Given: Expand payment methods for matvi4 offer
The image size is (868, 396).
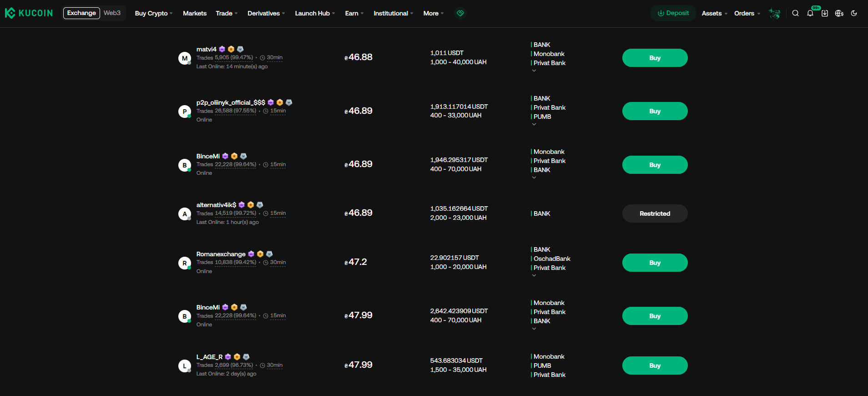Looking at the screenshot, I should 534,71.
